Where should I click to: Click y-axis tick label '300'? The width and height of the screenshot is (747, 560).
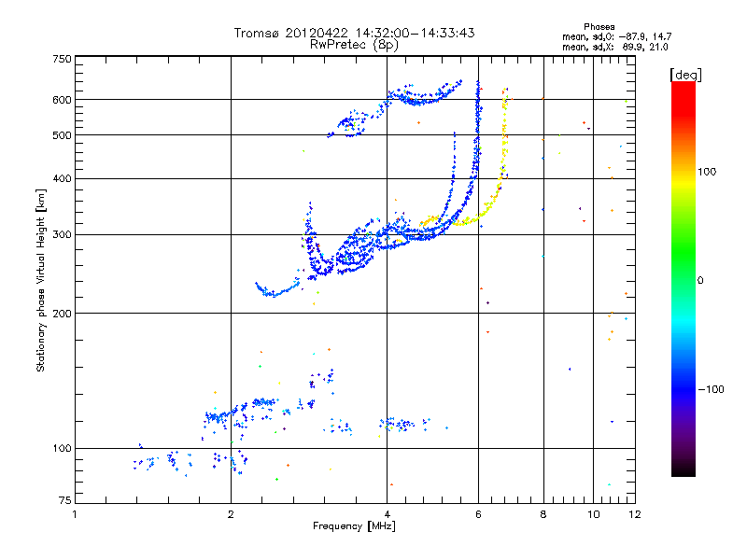(x=62, y=235)
